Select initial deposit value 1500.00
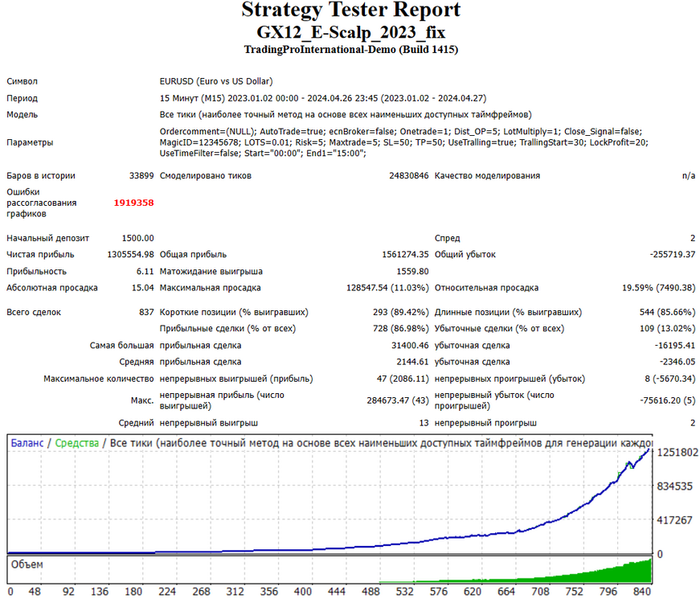 [x=137, y=238]
